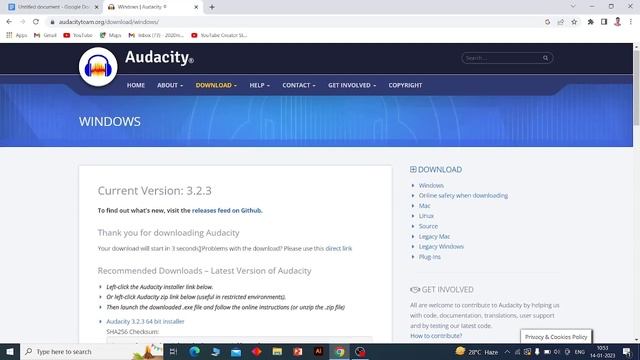
Task: Open the Inbox (73) bookmark
Action: [x=156, y=35]
